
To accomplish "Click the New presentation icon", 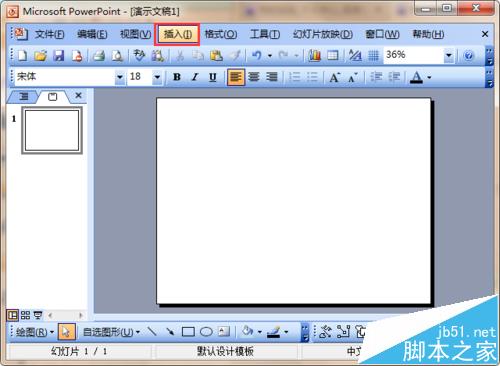I will click(22, 55).
